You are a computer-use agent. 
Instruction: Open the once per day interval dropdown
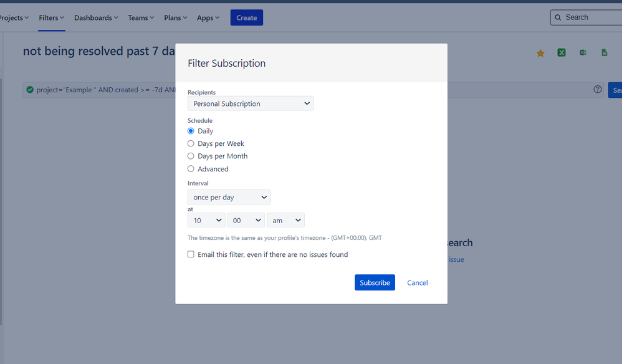tap(229, 197)
